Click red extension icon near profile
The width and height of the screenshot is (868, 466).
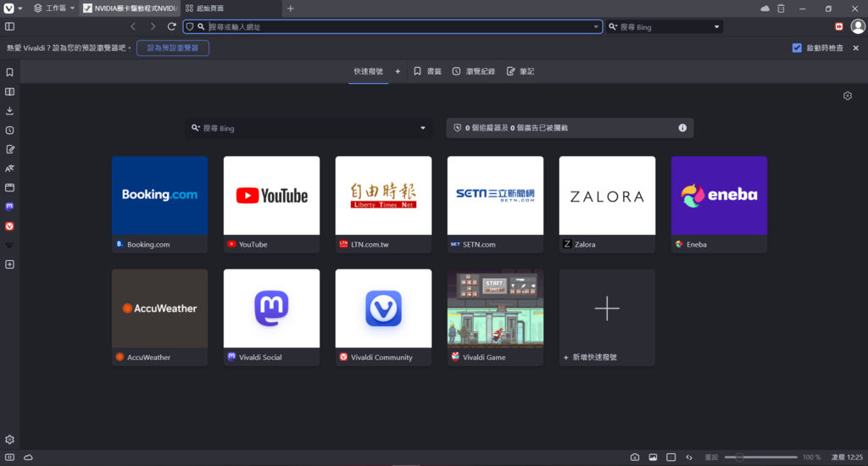coord(839,26)
